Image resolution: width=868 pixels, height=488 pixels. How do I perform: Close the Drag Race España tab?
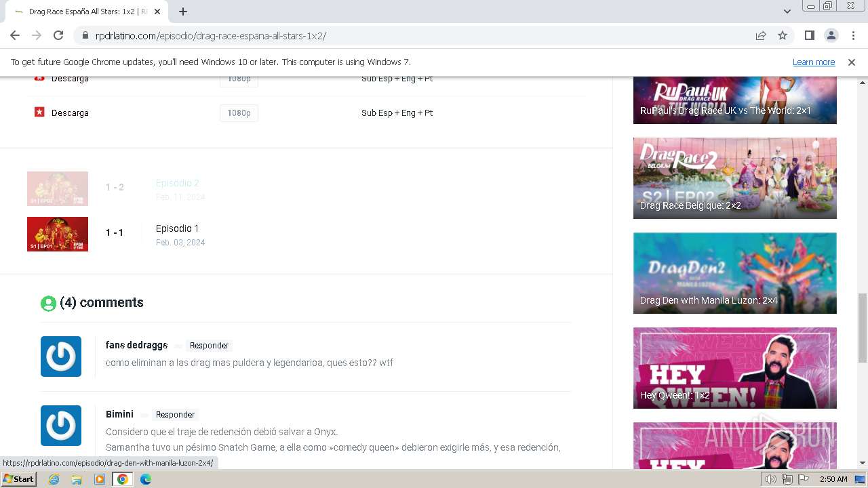coord(158,12)
